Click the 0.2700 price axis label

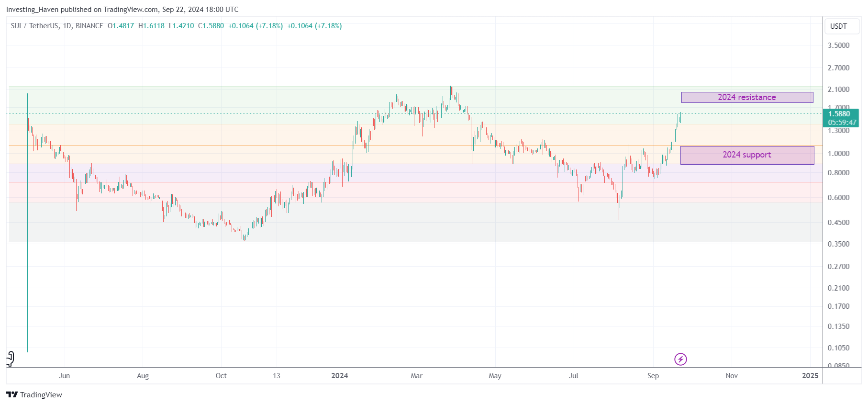[x=839, y=267]
